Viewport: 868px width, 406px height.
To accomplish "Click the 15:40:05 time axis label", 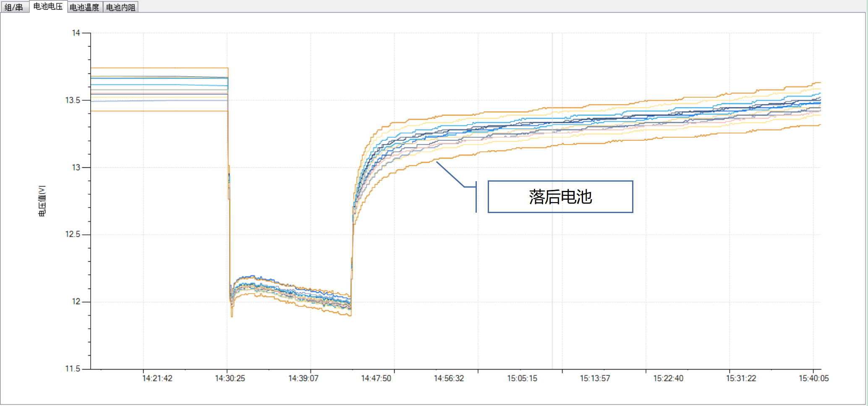I will point(814,378).
